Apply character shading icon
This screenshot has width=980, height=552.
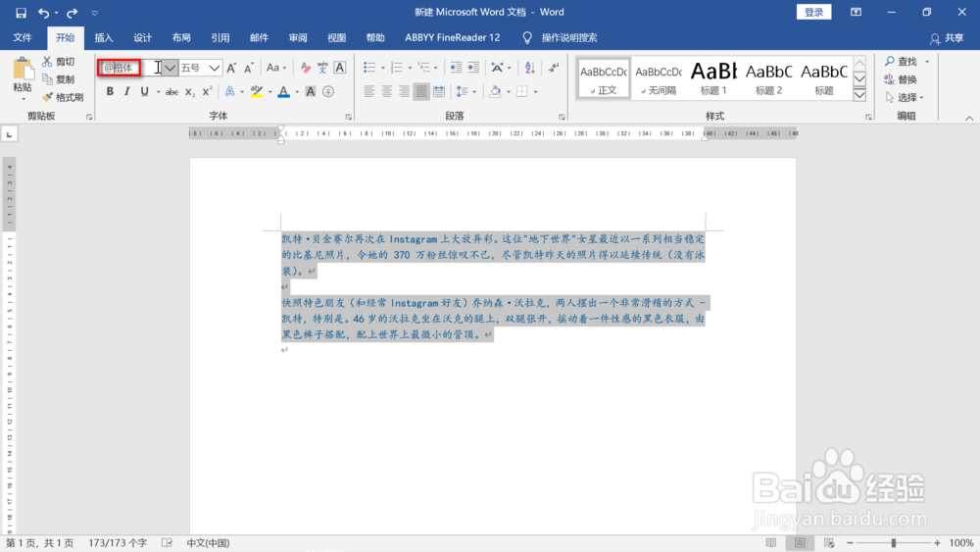311,92
